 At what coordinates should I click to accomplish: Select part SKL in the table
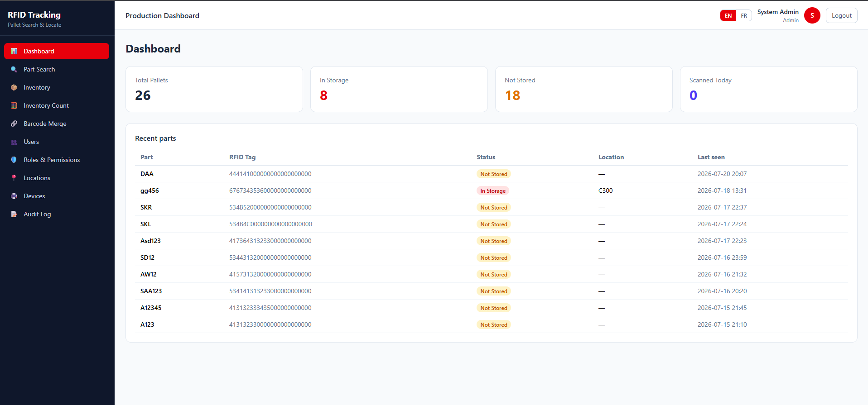(x=145, y=224)
